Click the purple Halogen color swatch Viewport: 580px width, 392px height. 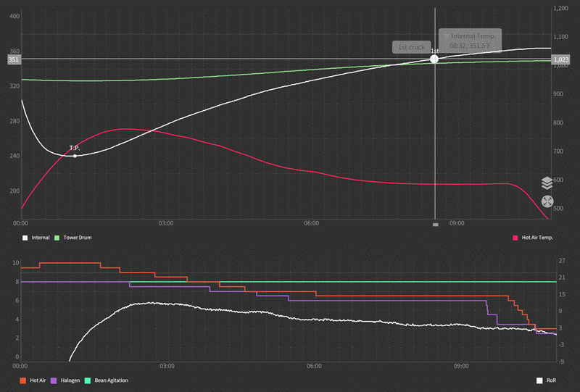click(54, 380)
